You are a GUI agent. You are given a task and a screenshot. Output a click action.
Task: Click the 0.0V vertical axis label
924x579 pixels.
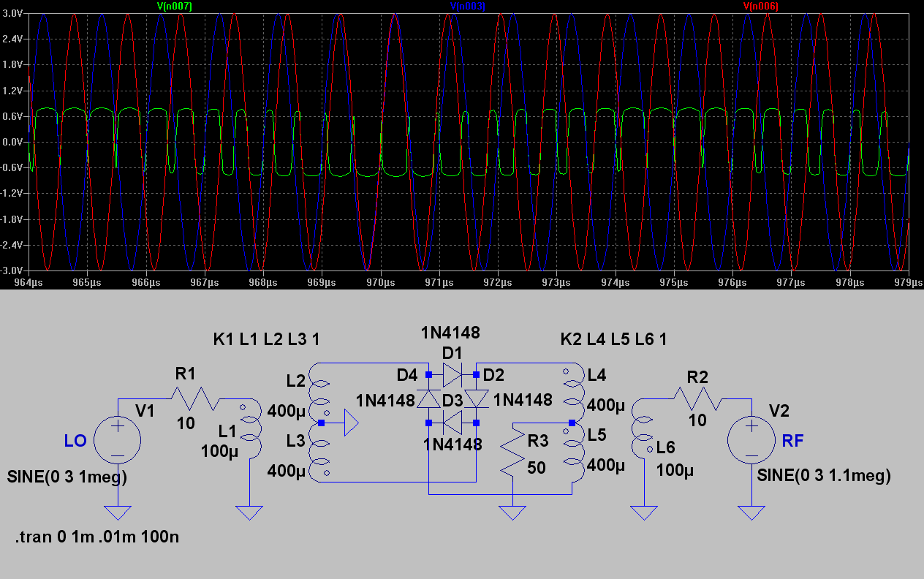[x=15, y=142]
